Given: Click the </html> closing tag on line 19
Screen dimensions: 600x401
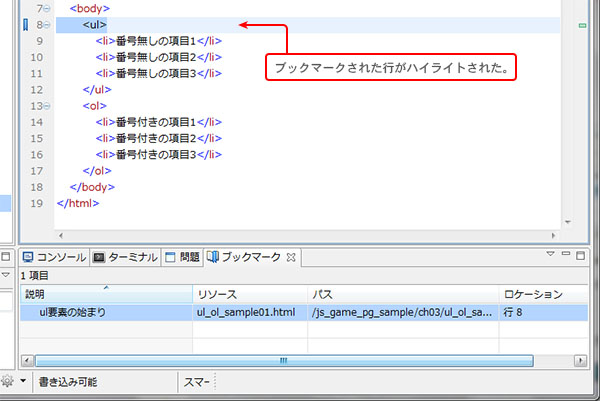Looking at the screenshot, I should pos(78,204).
